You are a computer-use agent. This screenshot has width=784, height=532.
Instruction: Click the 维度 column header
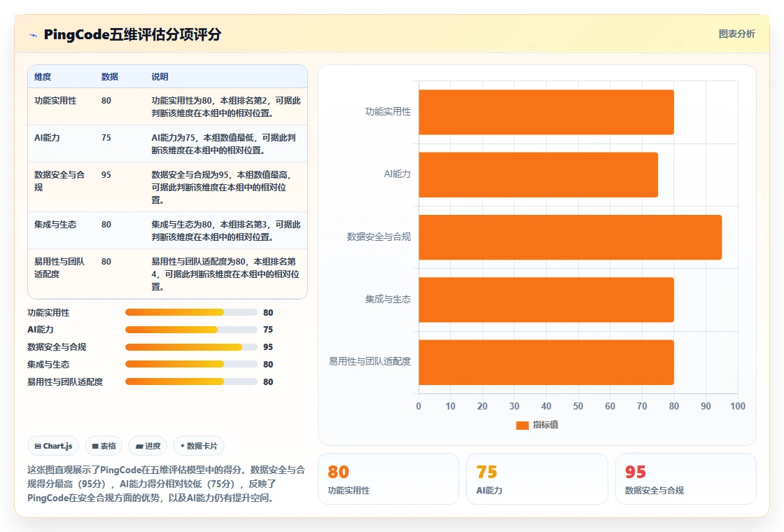click(x=43, y=77)
